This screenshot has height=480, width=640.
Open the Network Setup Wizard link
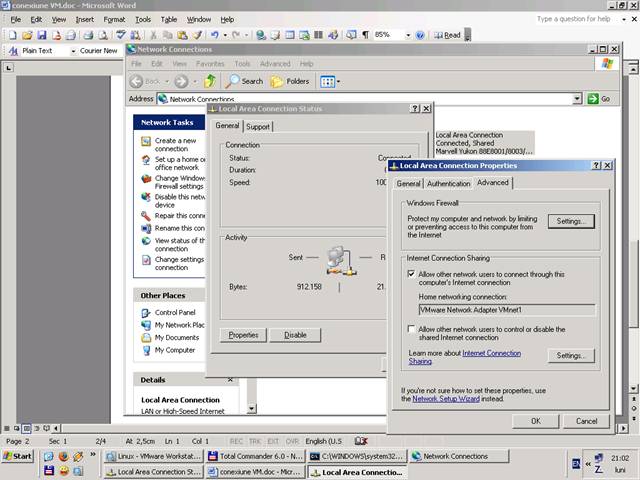click(446, 399)
